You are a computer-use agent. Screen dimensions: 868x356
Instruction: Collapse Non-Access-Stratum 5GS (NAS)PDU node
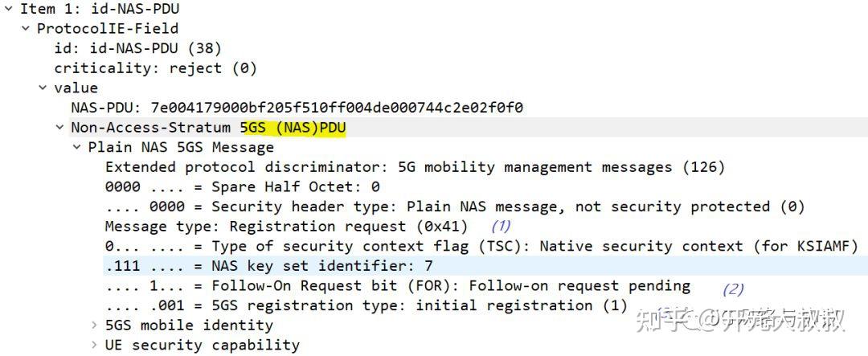59,127
